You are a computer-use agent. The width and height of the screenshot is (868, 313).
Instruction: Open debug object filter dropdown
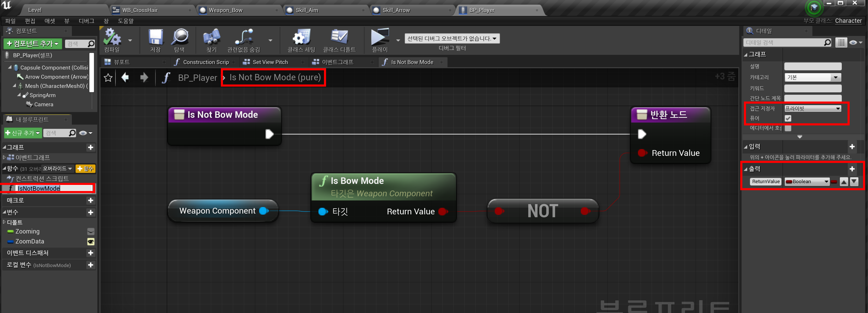coord(452,38)
